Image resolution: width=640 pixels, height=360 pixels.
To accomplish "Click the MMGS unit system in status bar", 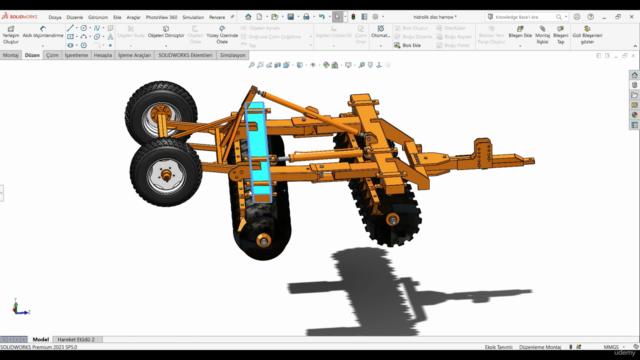I will click(611, 347).
